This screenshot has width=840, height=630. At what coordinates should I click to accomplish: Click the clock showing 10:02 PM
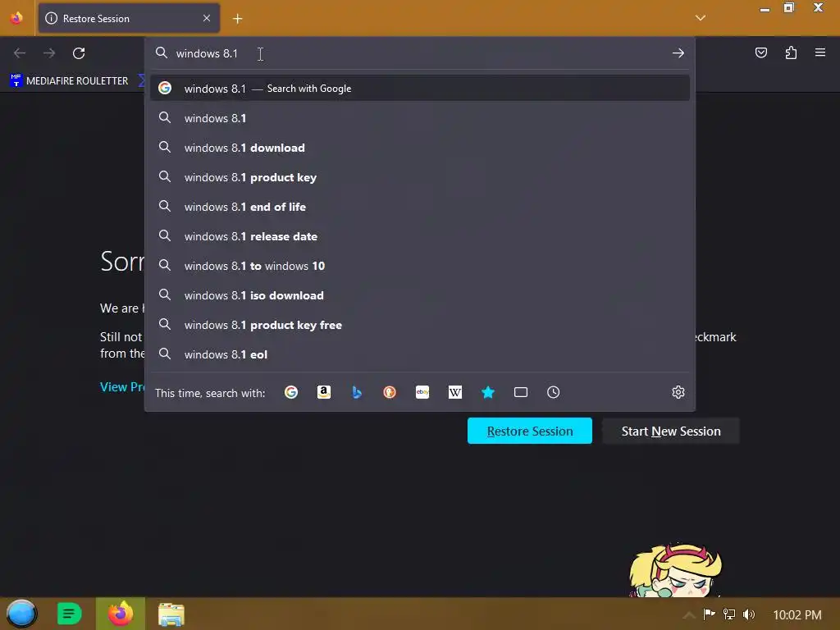797,615
